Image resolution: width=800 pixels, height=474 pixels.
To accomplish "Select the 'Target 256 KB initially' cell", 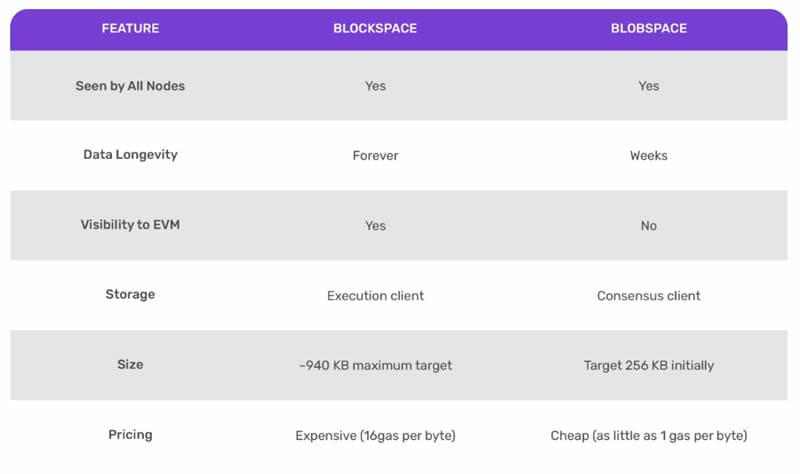I will coord(648,365).
